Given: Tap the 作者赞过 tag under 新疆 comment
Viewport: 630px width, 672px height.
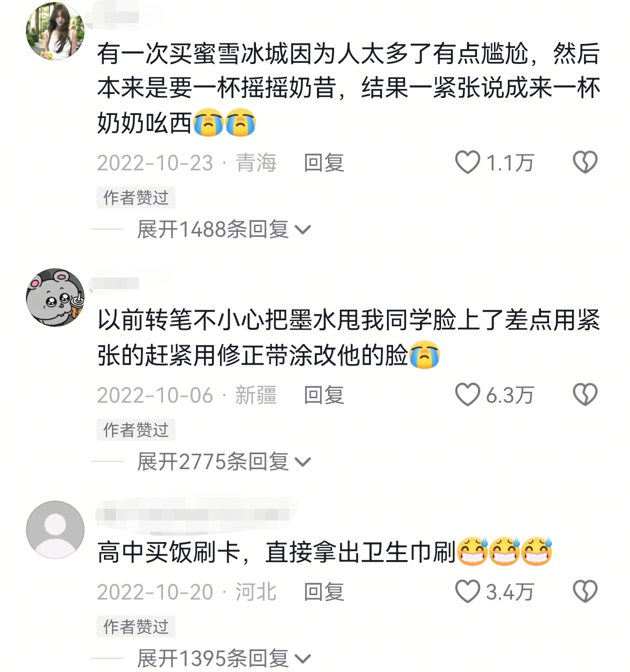Looking at the screenshot, I should 136,430.
